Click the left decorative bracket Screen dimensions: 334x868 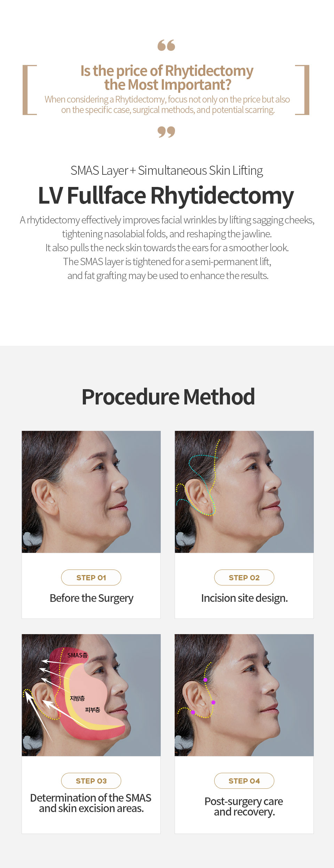(30, 90)
